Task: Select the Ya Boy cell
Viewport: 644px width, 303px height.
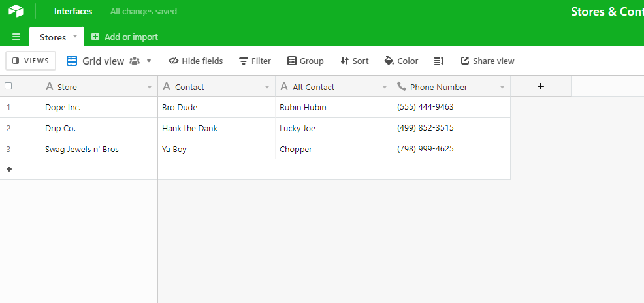Action: [x=216, y=149]
